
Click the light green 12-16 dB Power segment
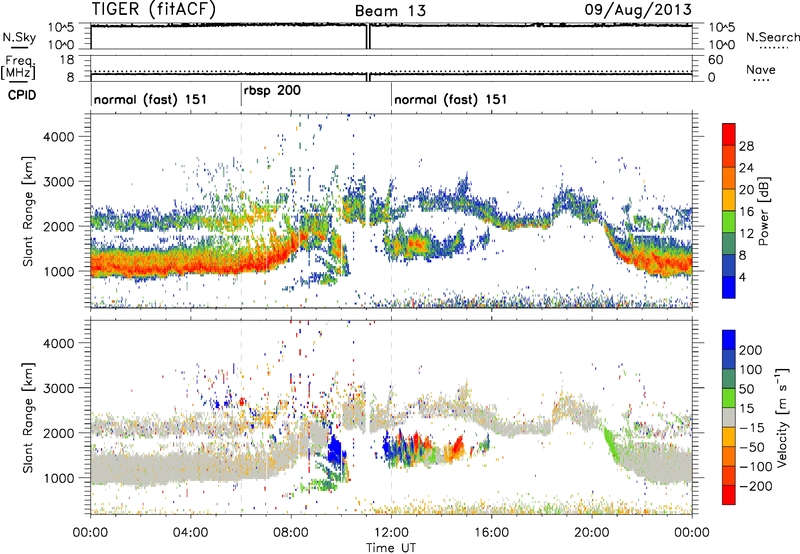pyautogui.click(x=729, y=221)
